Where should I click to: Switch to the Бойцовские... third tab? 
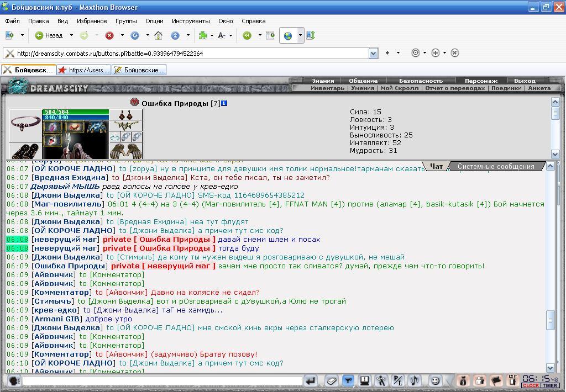(x=139, y=70)
